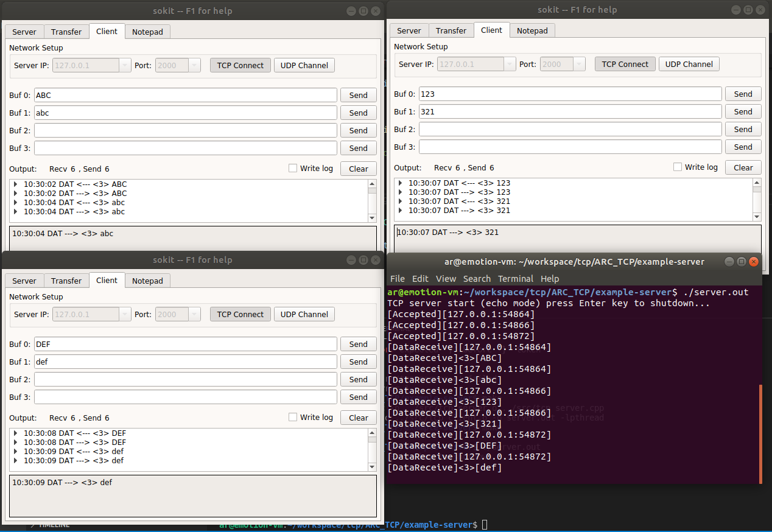The height and width of the screenshot is (532, 772).
Task: Switch to Transfer tab in ABC client window
Action: point(66,32)
